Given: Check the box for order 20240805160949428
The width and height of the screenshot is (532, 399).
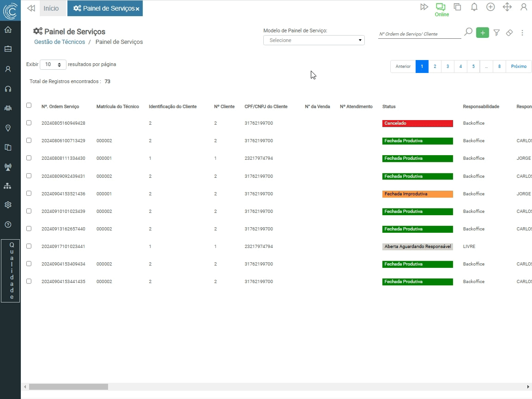Looking at the screenshot, I should (29, 123).
